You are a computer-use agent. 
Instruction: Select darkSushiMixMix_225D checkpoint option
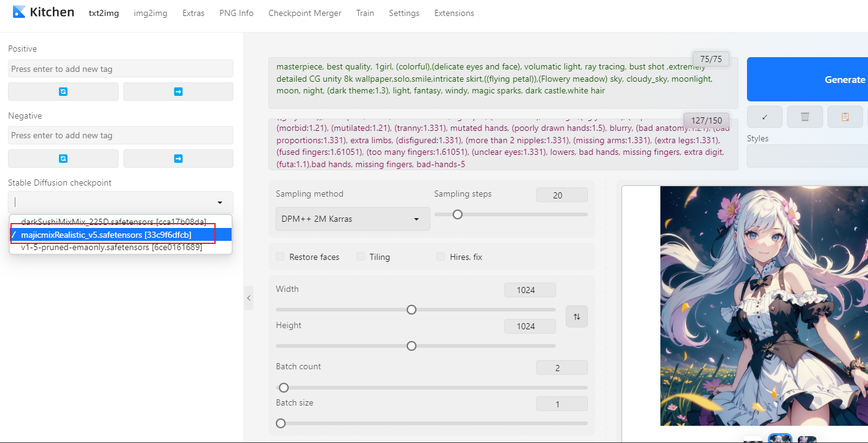point(121,222)
